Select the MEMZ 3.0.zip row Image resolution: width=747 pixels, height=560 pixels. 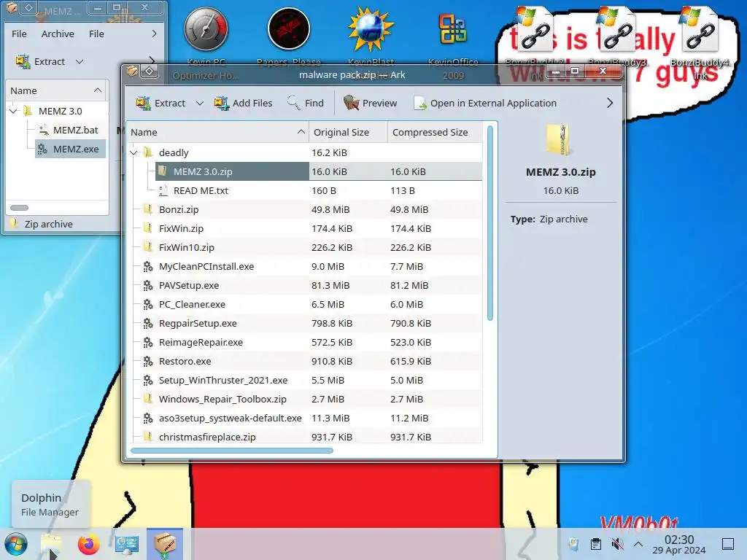point(319,171)
